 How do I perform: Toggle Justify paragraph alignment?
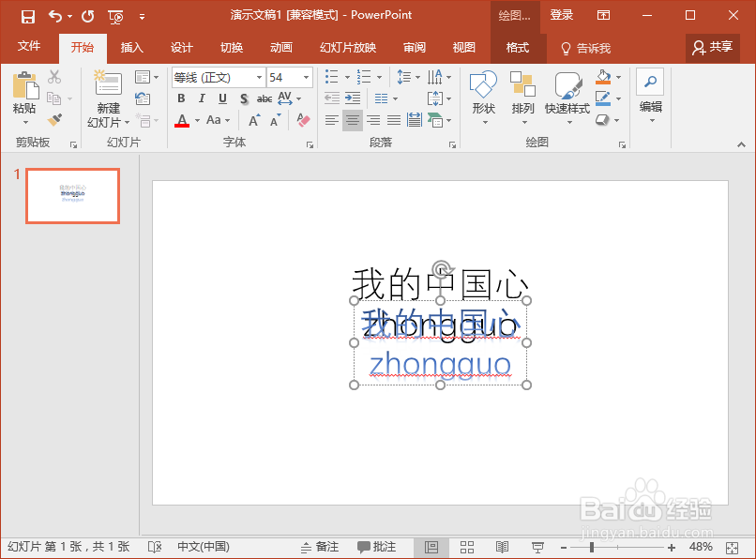(x=394, y=120)
